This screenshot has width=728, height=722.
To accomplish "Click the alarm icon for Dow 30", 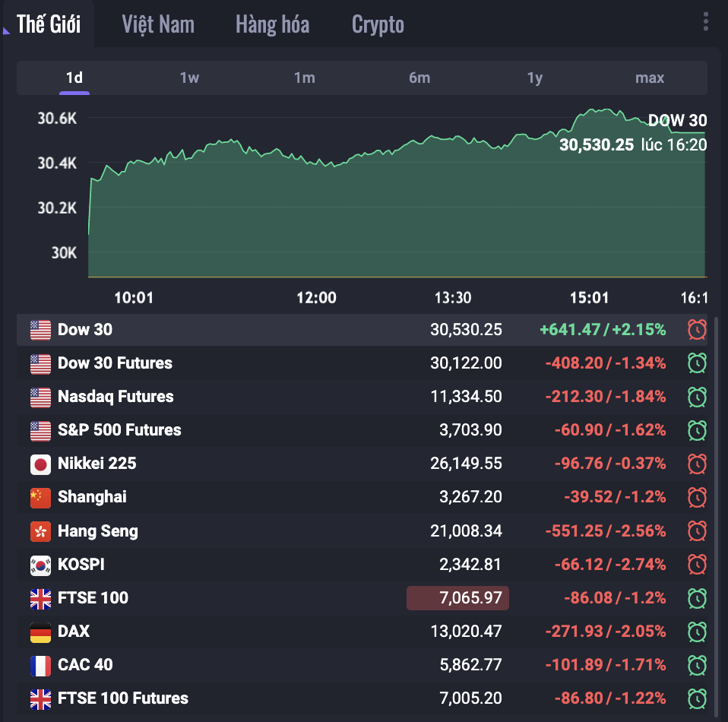I will pos(697,330).
